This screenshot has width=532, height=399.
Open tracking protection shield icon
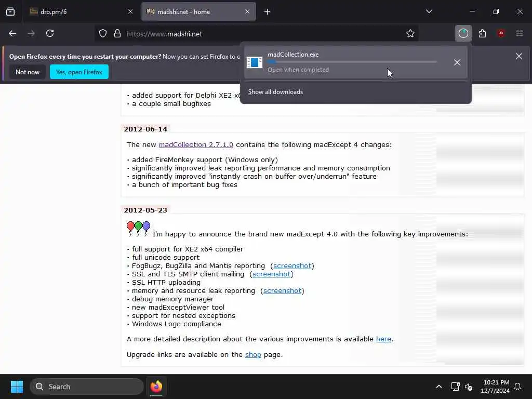[x=103, y=34]
